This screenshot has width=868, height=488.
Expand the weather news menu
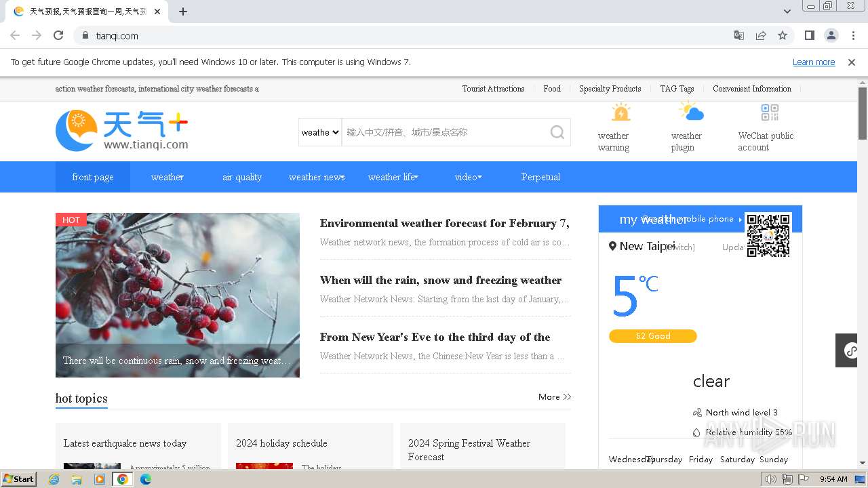click(x=317, y=177)
